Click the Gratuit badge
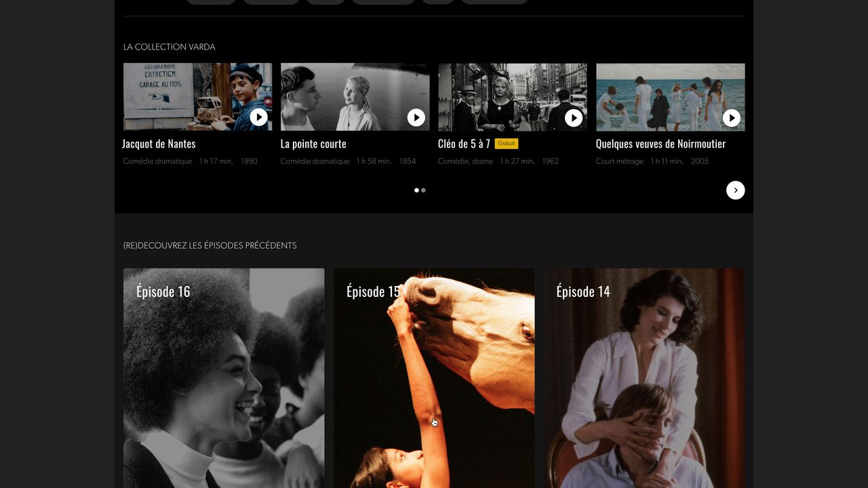This screenshot has width=868, height=488. pos(506,144)
